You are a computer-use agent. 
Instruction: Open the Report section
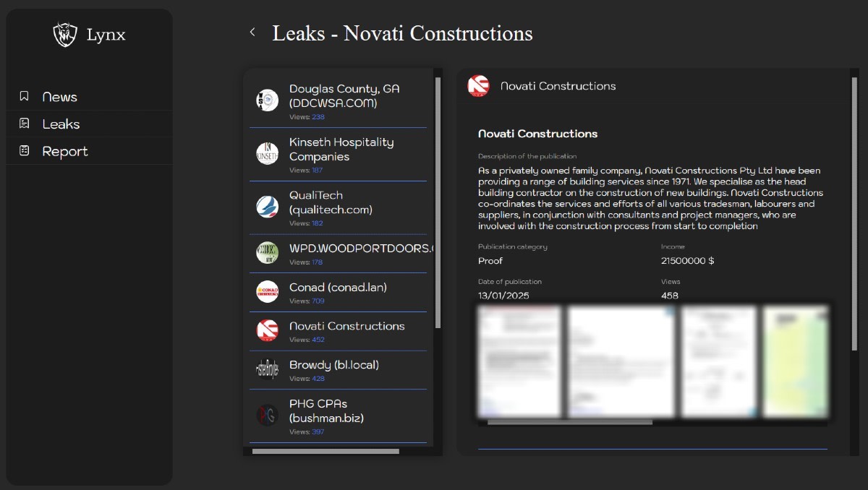pos(66,150)
